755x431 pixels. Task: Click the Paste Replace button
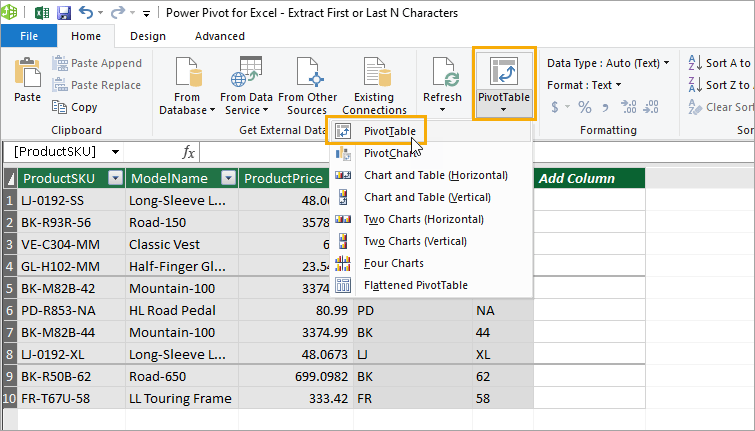(x=96, y=85)
